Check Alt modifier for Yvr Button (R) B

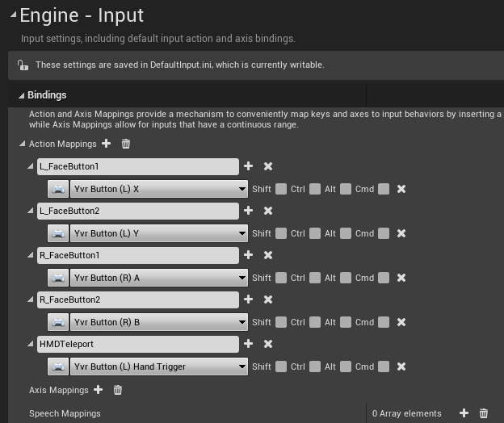345,322
